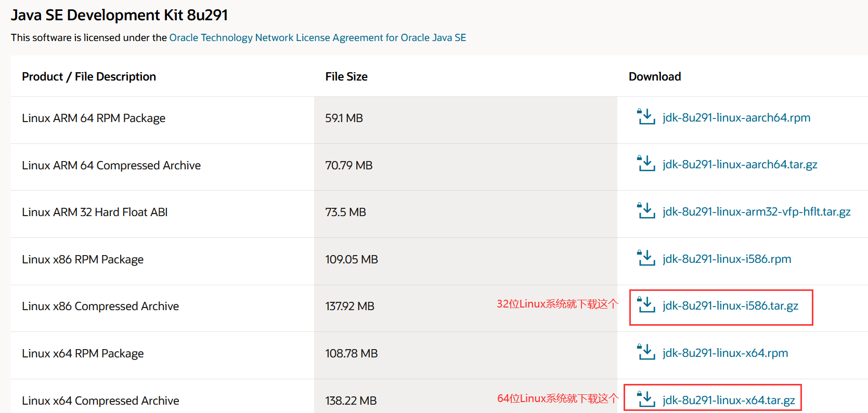Select 'Linux ARM 32 Hard Float ABI' text
The height and width of the screenshot is (413, 868).
(95, 212)
